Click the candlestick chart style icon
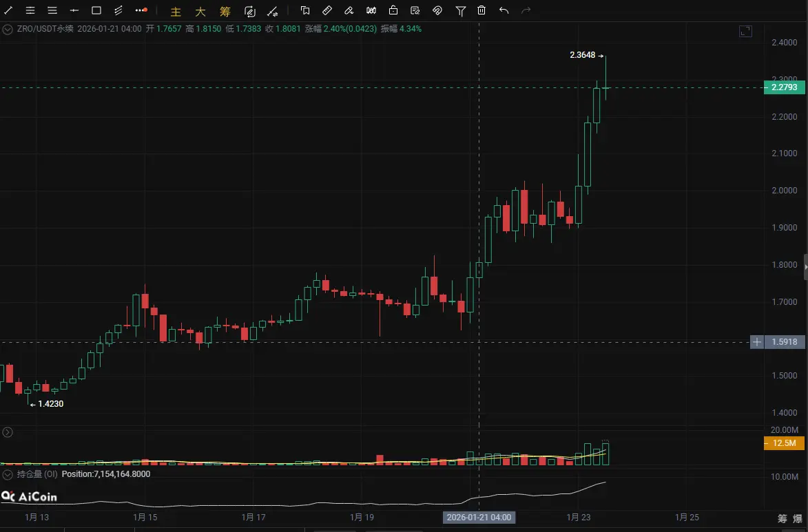Screen dimensions: 808x532 [371, 10]
